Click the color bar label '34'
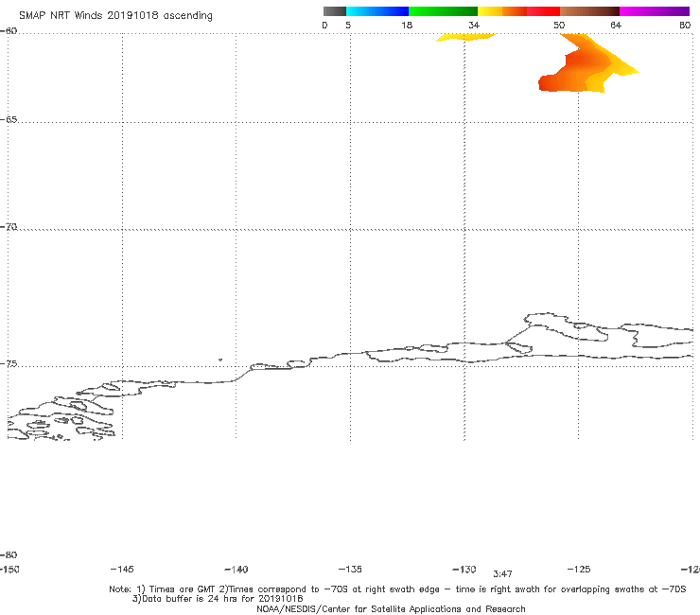 [474, 25]
